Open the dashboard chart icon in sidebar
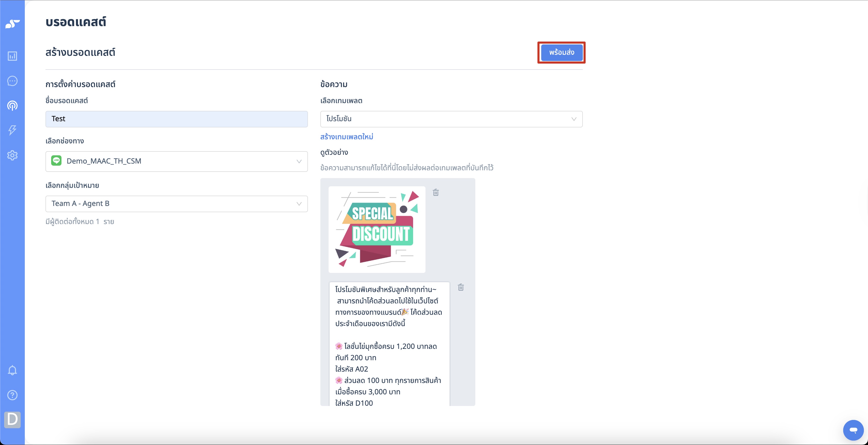 pos(12,56)
